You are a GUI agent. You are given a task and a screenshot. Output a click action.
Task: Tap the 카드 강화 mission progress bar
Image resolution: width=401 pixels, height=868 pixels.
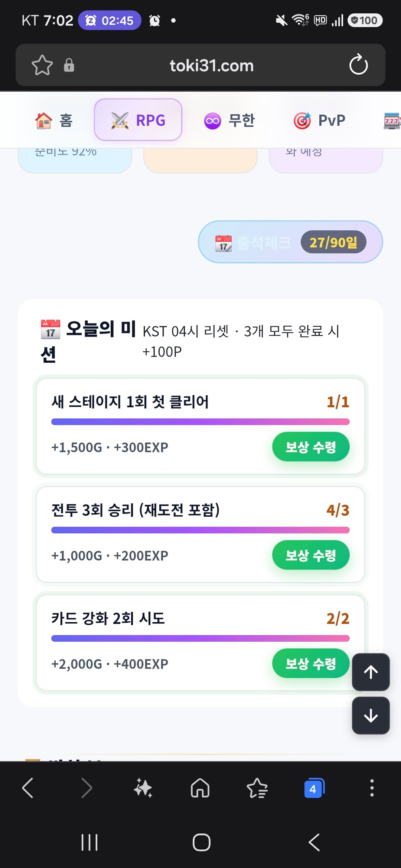point(200,638)
